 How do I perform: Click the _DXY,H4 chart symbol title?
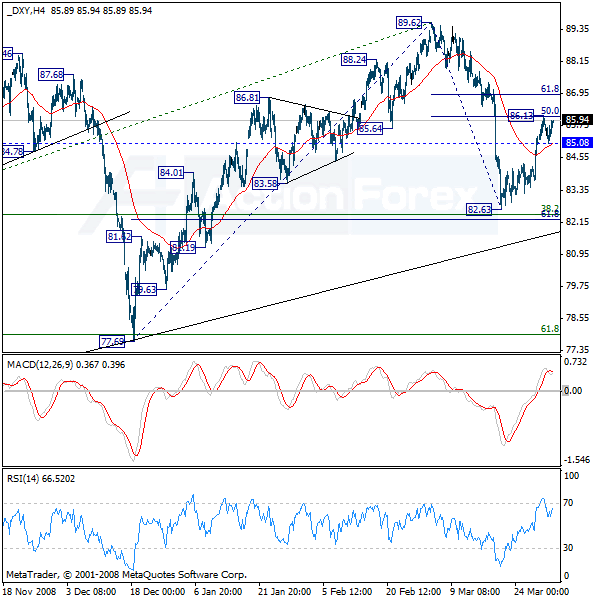[26, 11]
